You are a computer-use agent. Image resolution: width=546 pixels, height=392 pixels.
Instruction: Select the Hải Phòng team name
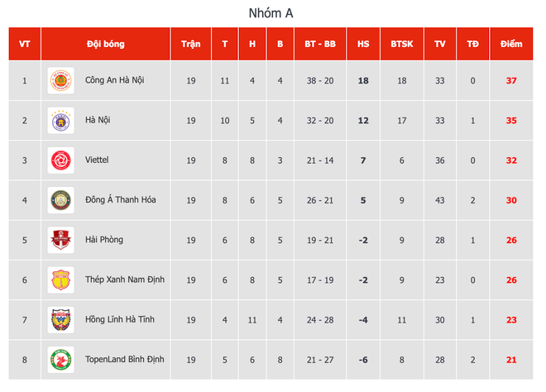coord(104,240)
